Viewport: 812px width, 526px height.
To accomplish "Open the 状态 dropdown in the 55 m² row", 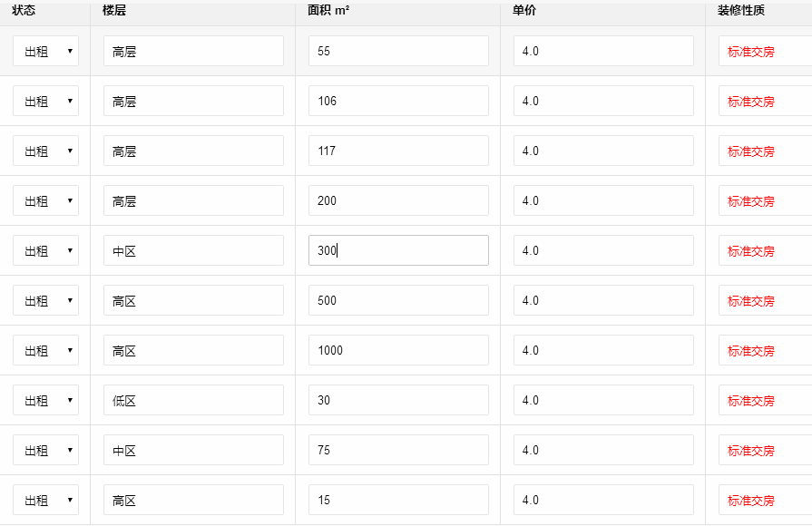I will click(45, 52).
